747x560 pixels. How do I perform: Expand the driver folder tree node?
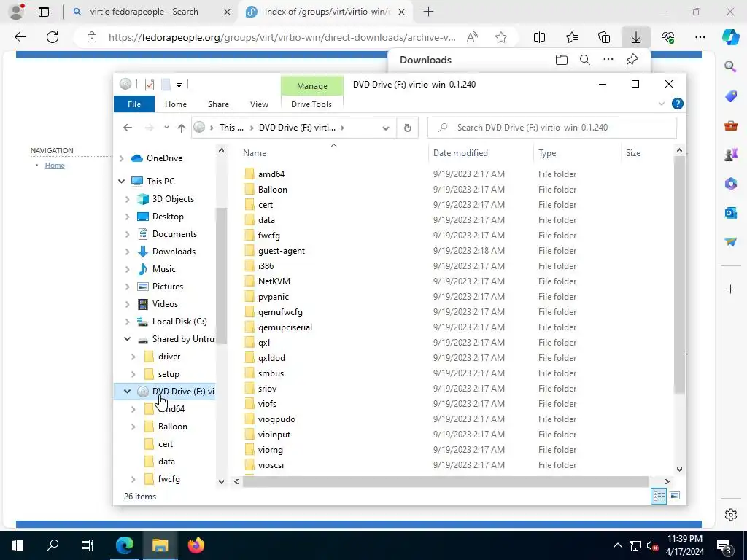point(133,357)
